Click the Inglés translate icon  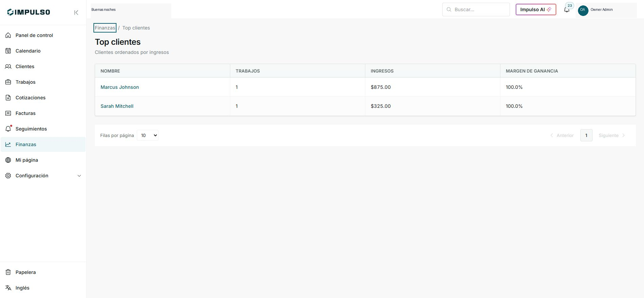(8, 288)
